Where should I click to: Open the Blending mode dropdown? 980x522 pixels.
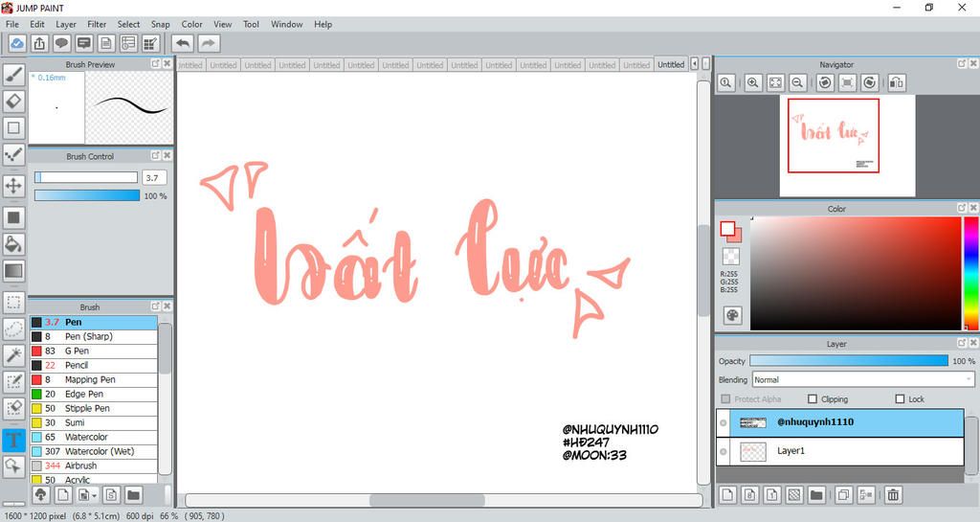(863, 379)
